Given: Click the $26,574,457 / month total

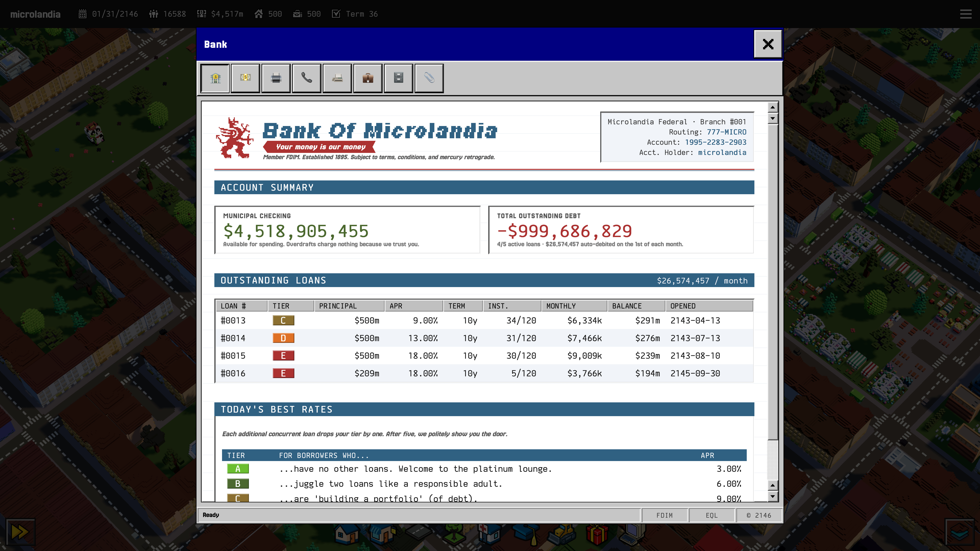Looking at the screenshot, I should point(702,281).
